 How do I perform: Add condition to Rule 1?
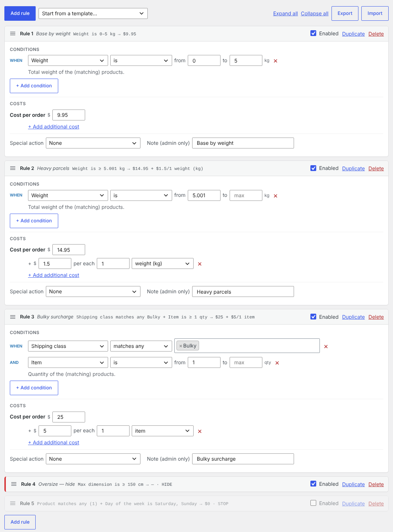coord(34,86)
